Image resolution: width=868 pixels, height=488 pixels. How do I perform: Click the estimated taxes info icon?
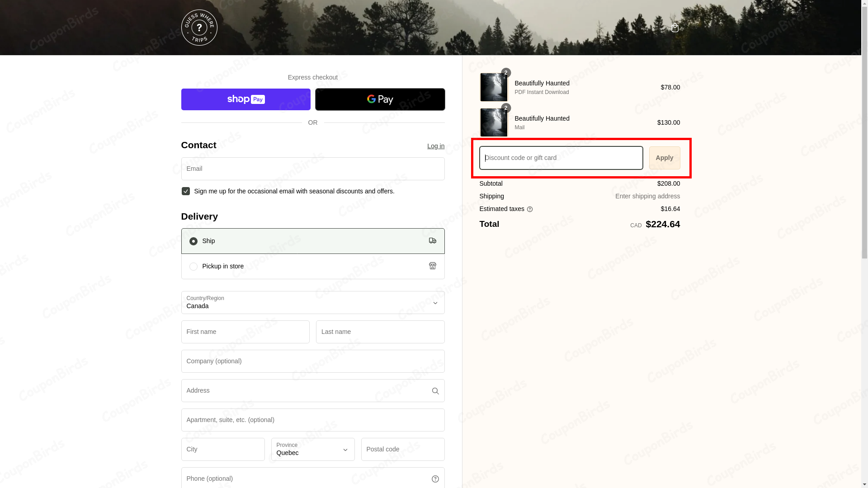coord(530,209)
